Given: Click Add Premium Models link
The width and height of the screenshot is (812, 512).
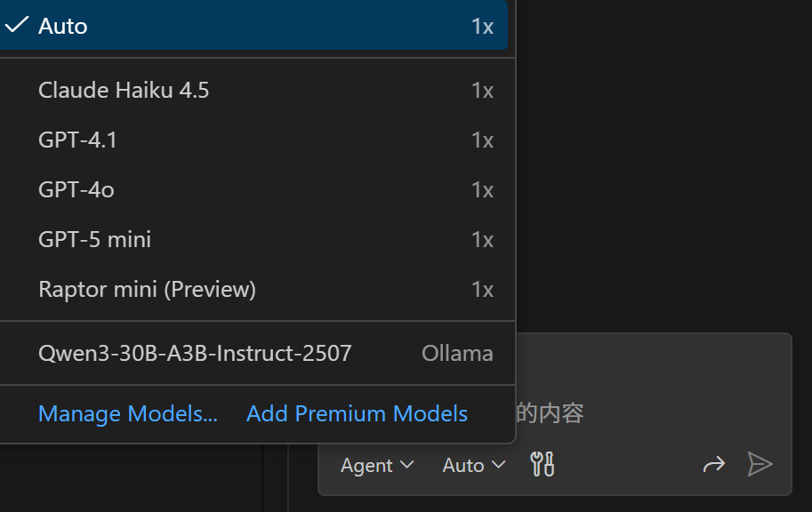Looking at the screenshot, I should [357, 413].
